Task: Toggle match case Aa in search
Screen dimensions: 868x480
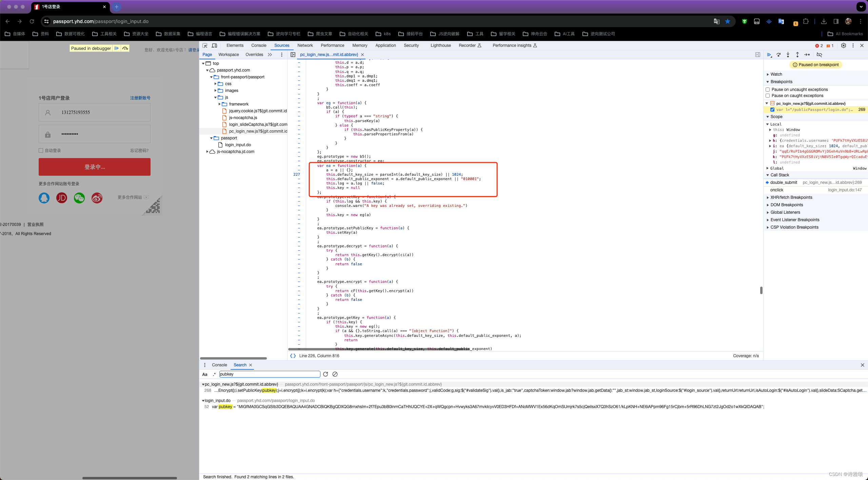Action: point(205,375)
